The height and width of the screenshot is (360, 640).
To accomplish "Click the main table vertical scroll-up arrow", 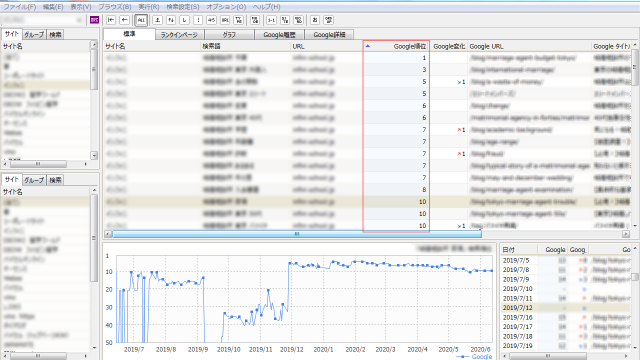I will (x=635, y=44).
